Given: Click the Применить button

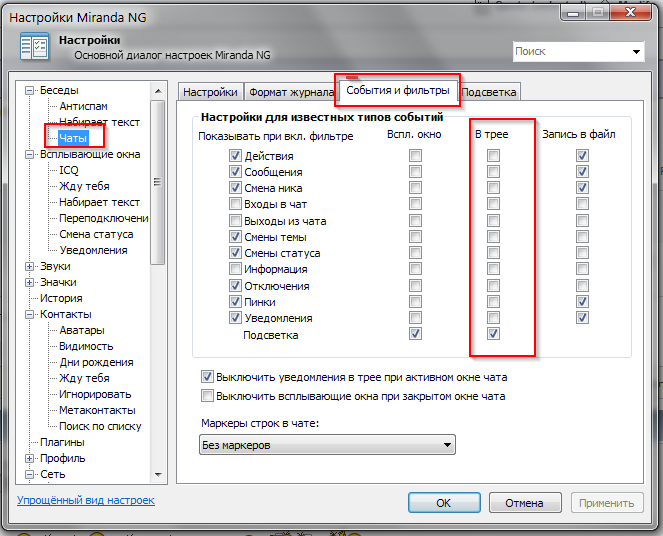Looking at the screenshot, I should pos(607,503).
